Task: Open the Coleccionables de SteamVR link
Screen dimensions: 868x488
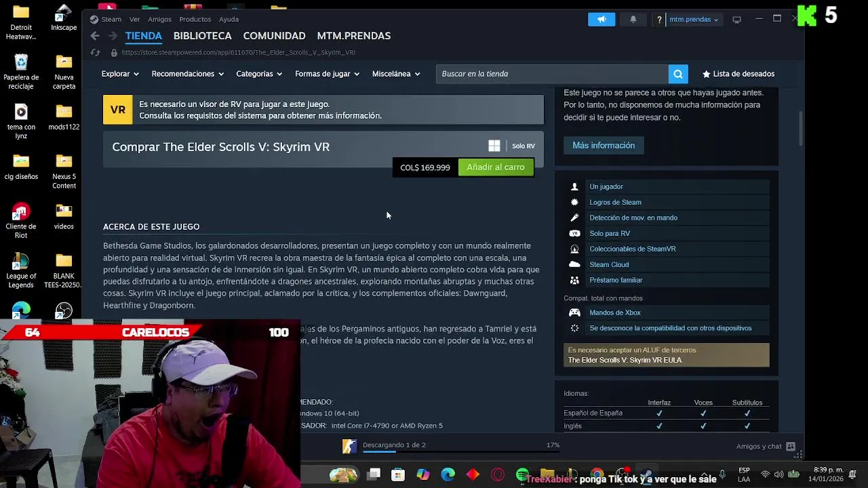Action: (x=633, y=249)
